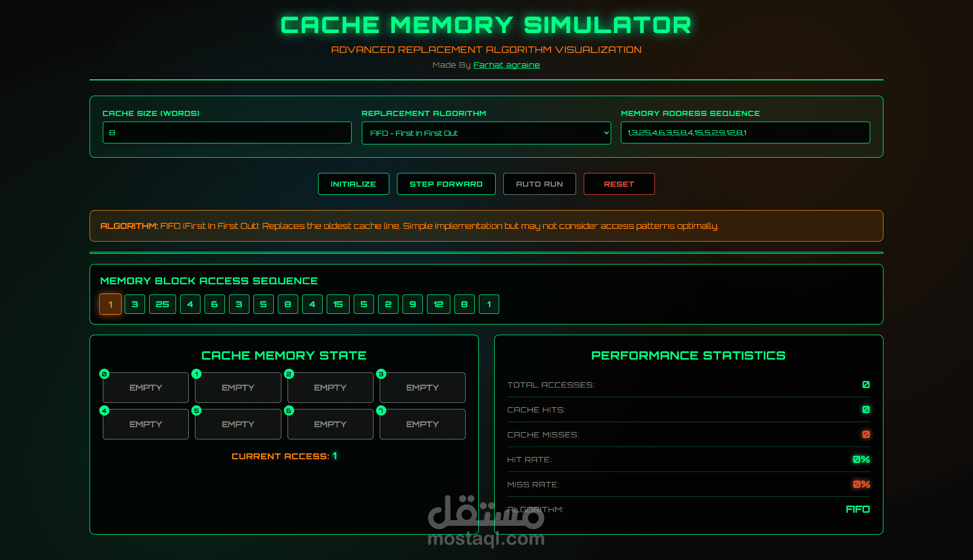The image size is (973, 560).
Task: Click the Memory Address Sequence input
Action: tap(745, 132)
